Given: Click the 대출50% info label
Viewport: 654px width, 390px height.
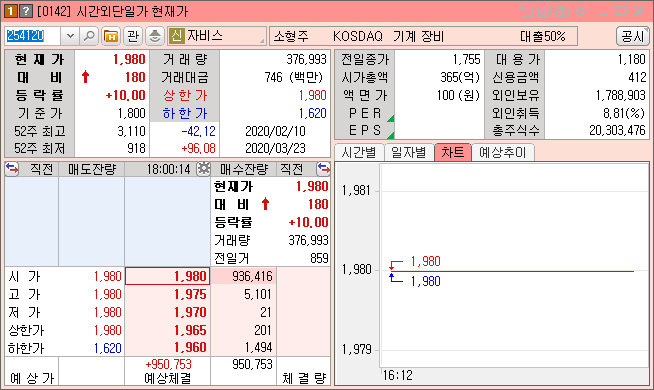Looking at the screenshot, I should click(543, 36).
